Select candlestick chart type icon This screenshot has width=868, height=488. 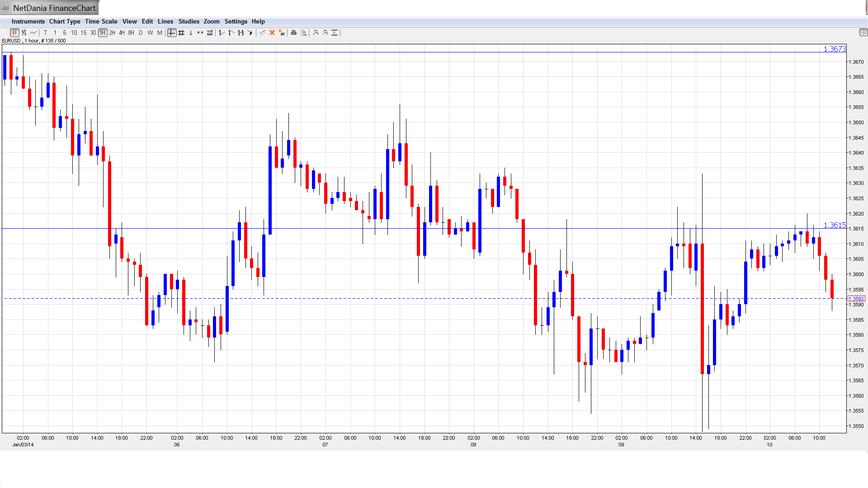[x=14, y=33]
